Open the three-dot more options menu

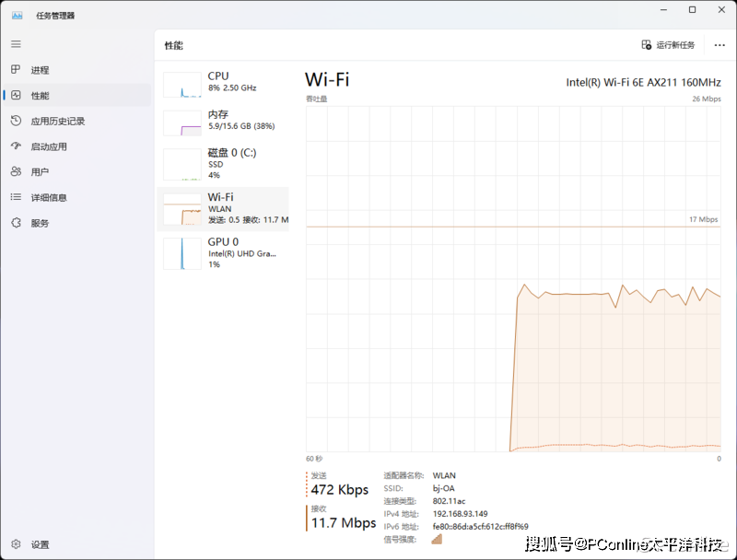click(719, 45)
